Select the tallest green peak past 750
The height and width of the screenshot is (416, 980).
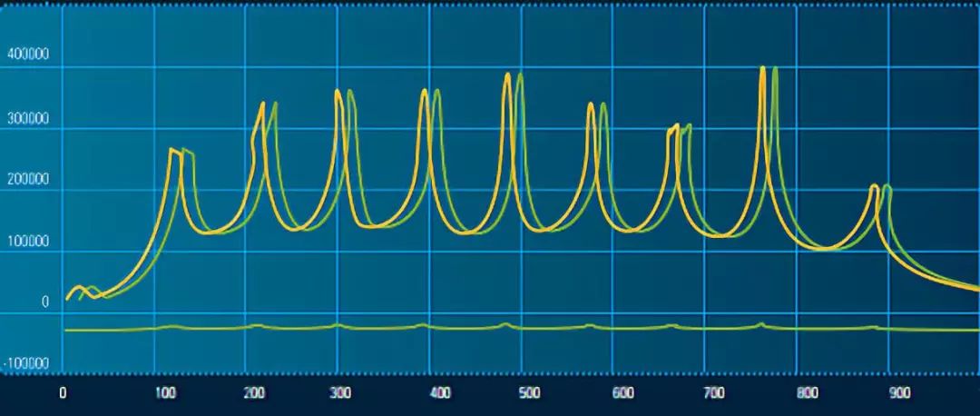(775, 68)
